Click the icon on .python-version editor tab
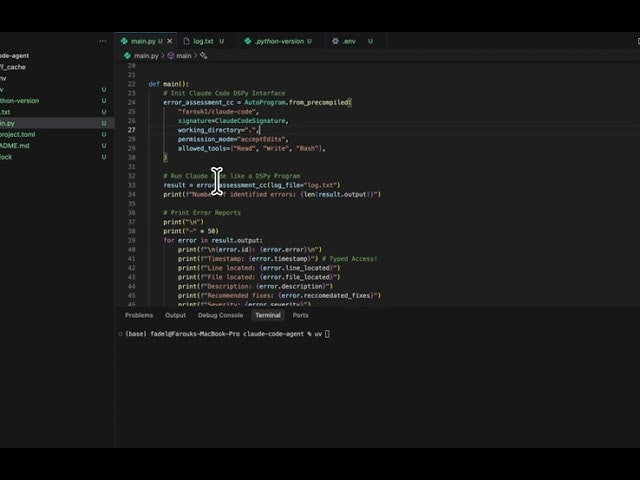 pyautogui.click(x=248, y=41)
